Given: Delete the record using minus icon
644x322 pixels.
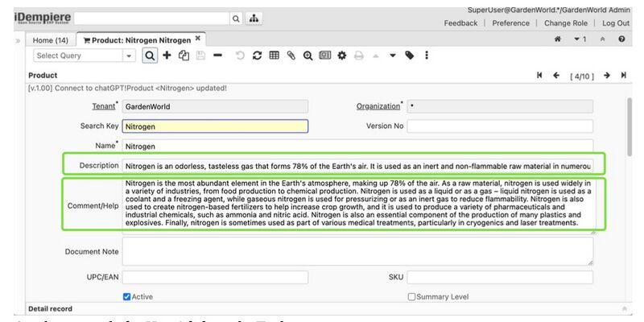Looking at the screenshot, I should [x=217, y=56].
